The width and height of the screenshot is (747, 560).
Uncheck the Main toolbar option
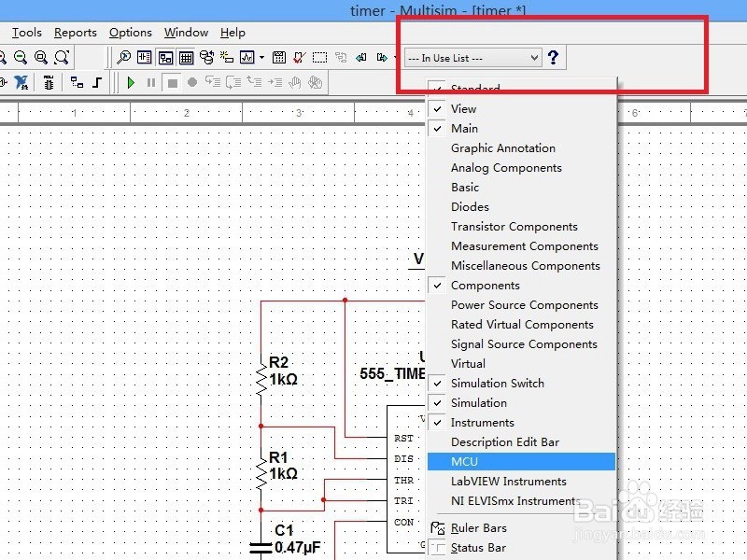pos(521,129)
